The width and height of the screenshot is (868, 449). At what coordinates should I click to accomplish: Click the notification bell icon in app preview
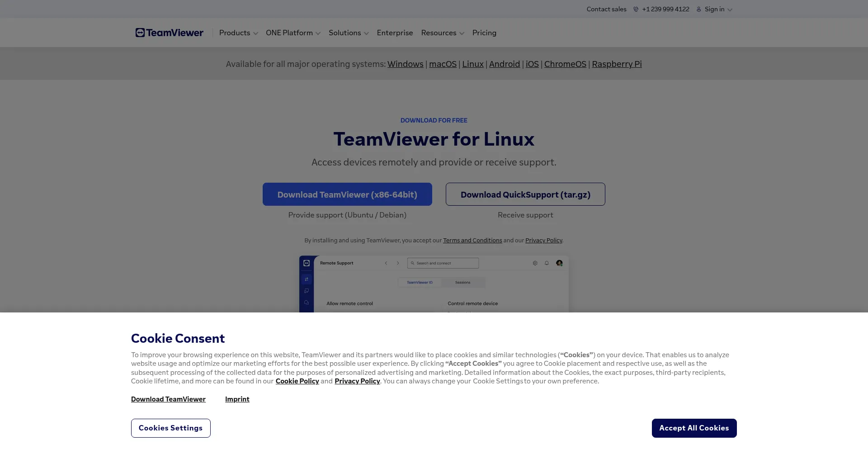pyautogui.click(x=547, y=263)
